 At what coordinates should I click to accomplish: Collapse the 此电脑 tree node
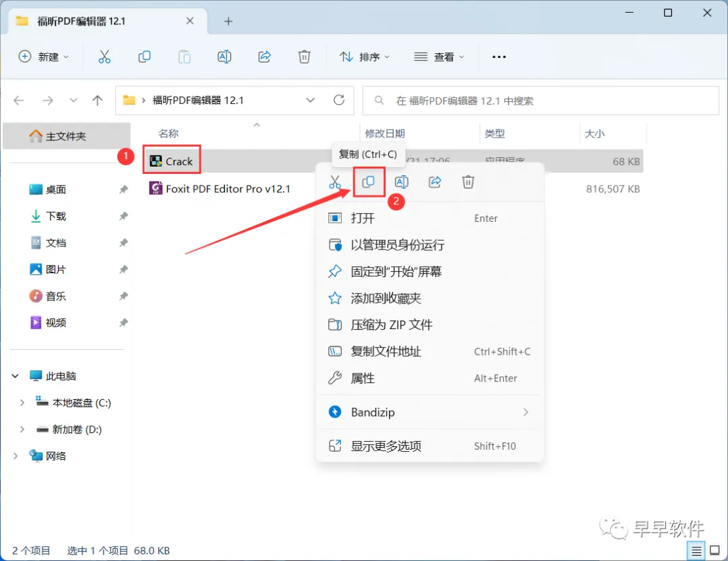coord(16,376)
